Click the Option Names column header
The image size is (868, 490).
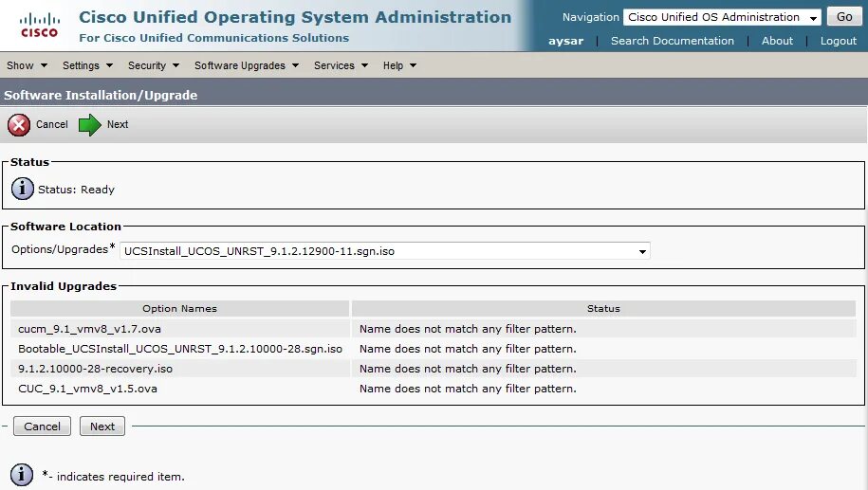click(180, 309)
